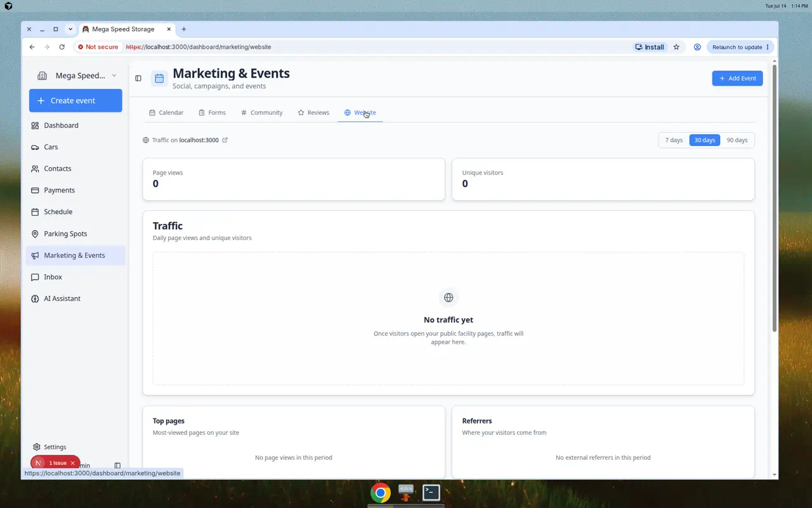Click the page vertical scrollbar thumb
Viewport: 812px width, 508px height.
[775, 197]
